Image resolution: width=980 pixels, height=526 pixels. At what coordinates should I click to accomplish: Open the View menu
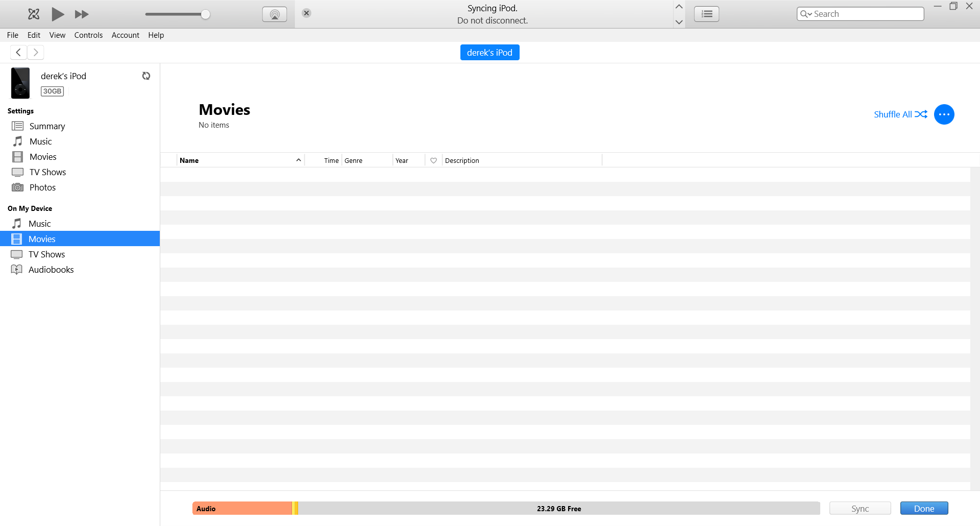pyautogui.click(x=57, y=35)
